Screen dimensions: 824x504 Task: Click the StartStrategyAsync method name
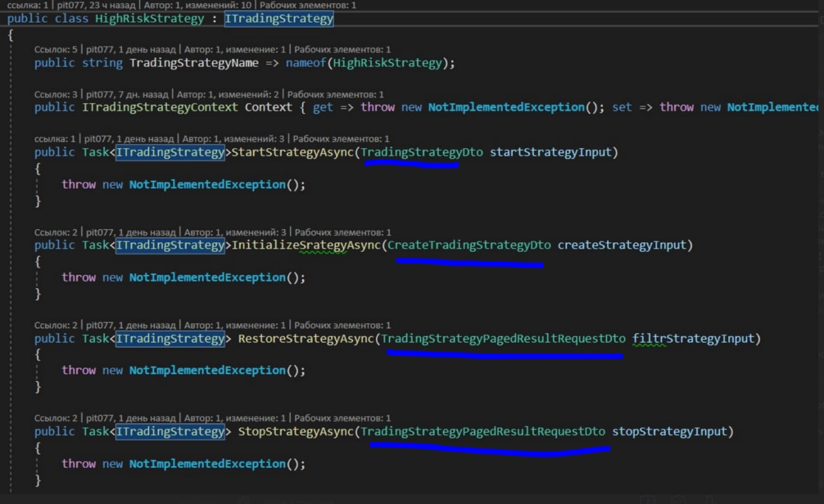click(x=292, y=153)
